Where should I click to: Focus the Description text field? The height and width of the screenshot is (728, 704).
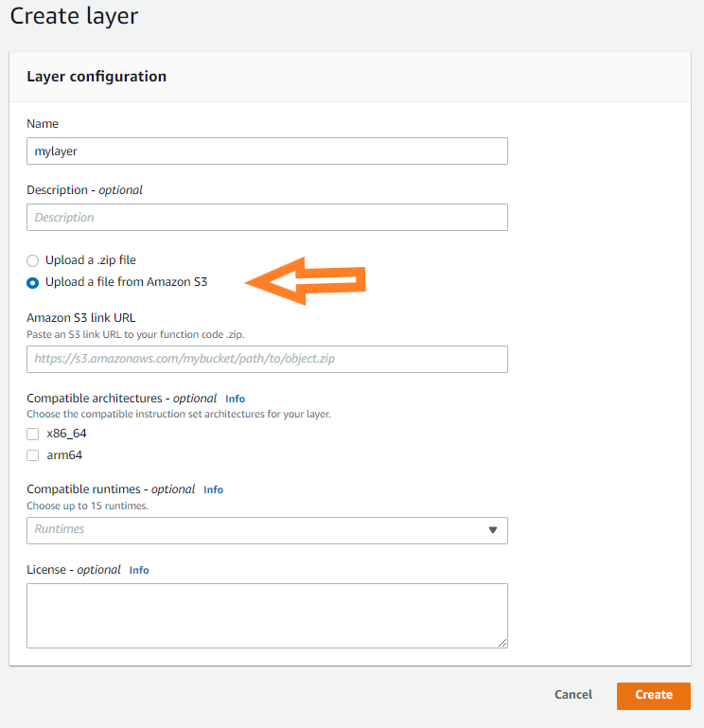pyautogui.click(x=267, y=218)
